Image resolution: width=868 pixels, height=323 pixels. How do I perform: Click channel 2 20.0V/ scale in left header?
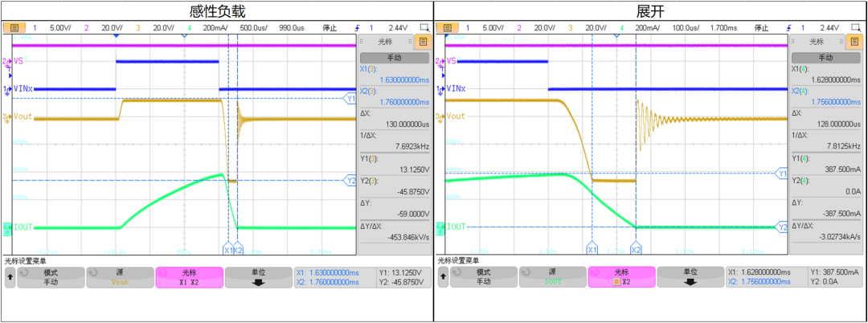pos(113,27)
